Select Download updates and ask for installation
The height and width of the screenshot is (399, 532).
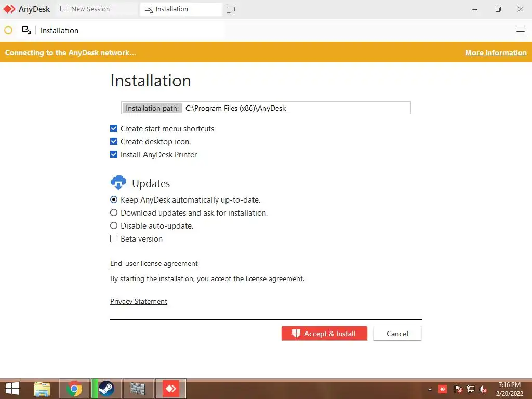114,212
